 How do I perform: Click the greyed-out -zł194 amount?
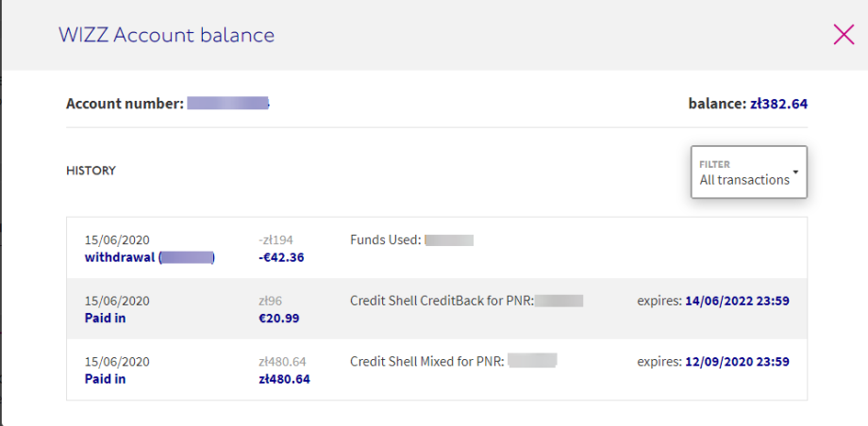(x=275, y=240)
